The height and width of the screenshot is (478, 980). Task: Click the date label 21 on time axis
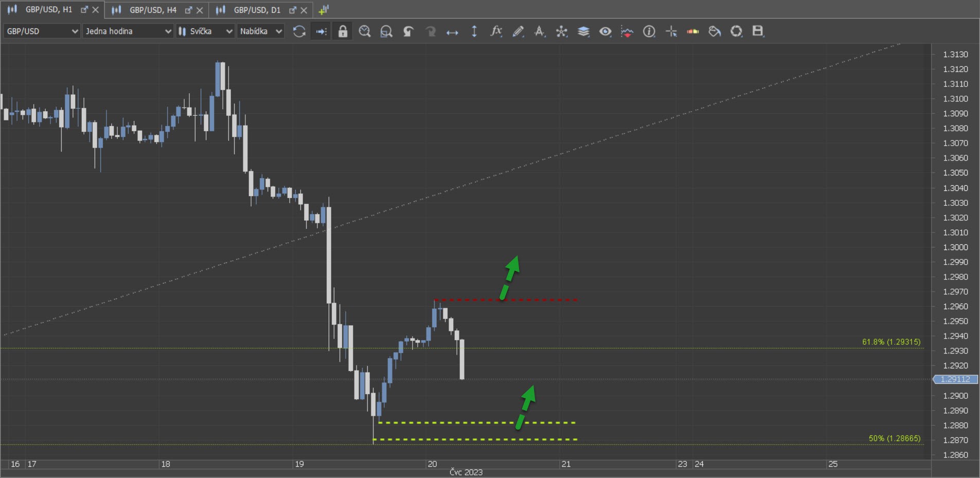coord(566,464)
